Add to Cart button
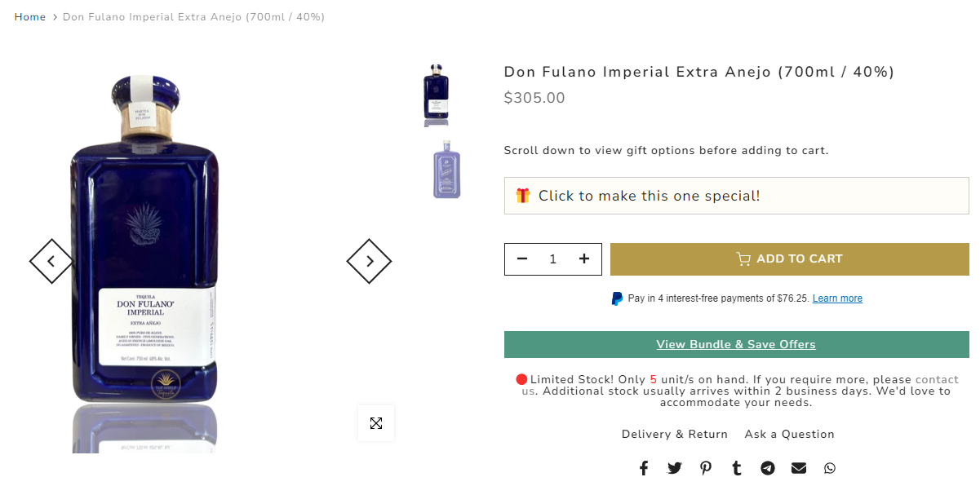The width and height of the screenshot is (980, 486). (790, 259)
